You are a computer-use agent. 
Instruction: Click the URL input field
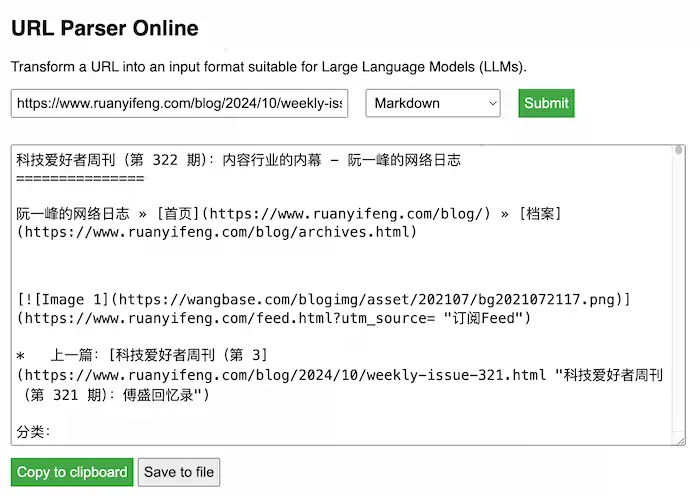(179, 103)
